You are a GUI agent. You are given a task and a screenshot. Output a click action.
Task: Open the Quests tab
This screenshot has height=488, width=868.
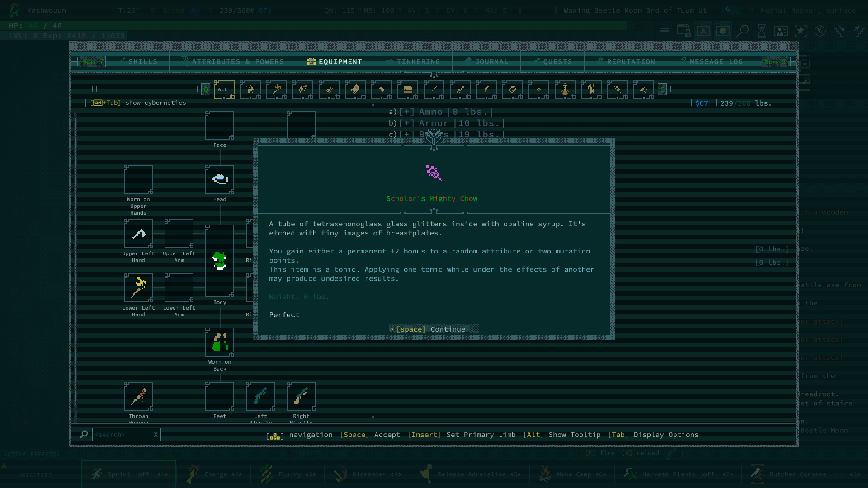tap(552, 62)
